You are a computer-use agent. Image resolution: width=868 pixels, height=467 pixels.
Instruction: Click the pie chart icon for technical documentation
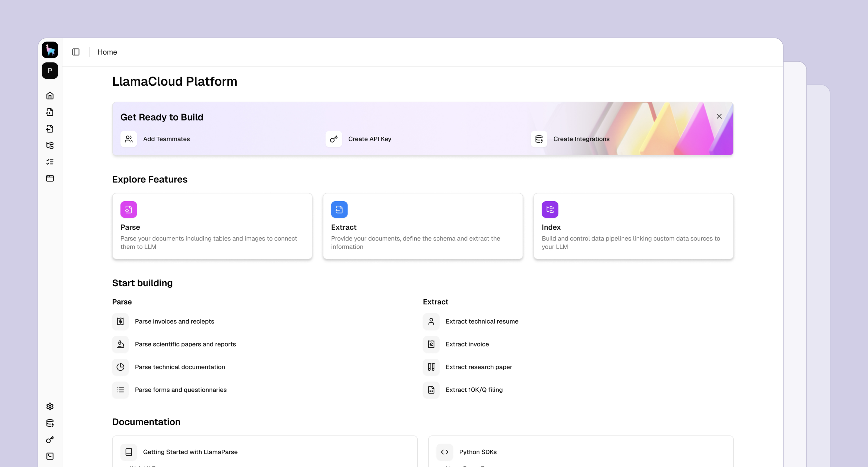click(x=120, y=367)
